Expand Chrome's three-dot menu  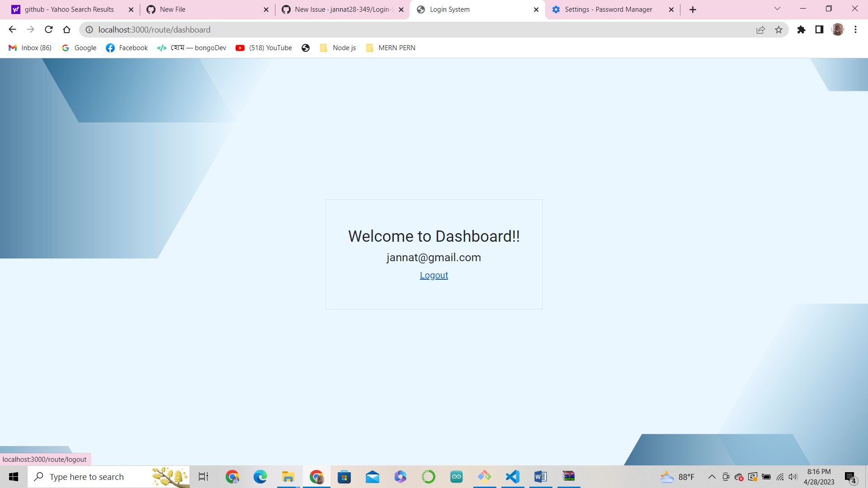855,30
